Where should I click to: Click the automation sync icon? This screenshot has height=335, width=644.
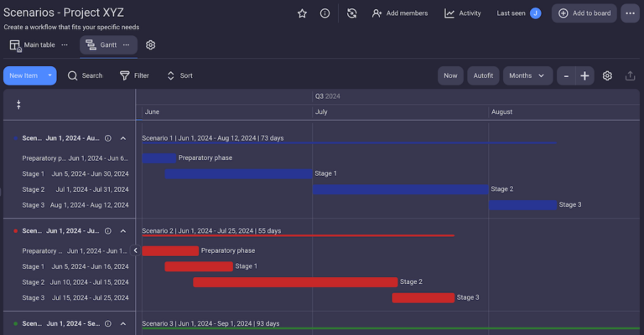click(352, 13)
